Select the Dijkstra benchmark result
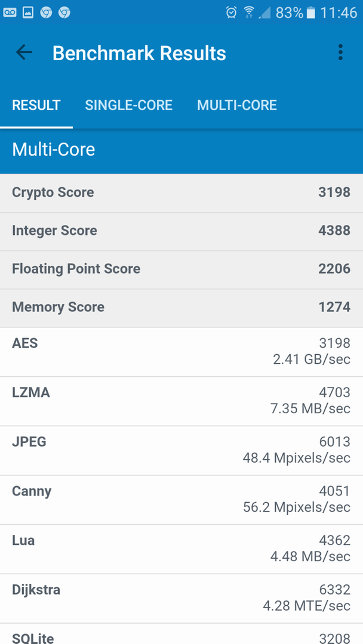The image size is (363, 644). (181, 599)
